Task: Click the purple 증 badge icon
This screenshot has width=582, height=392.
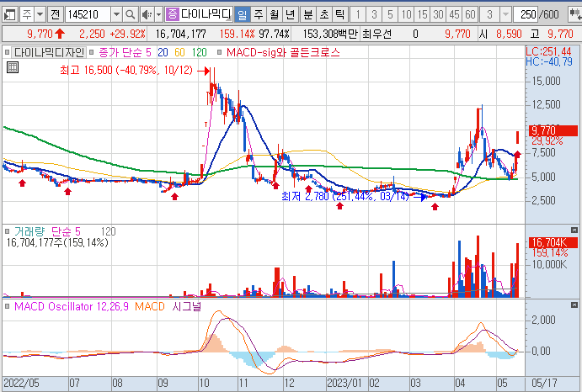Action: click(172, 15)
